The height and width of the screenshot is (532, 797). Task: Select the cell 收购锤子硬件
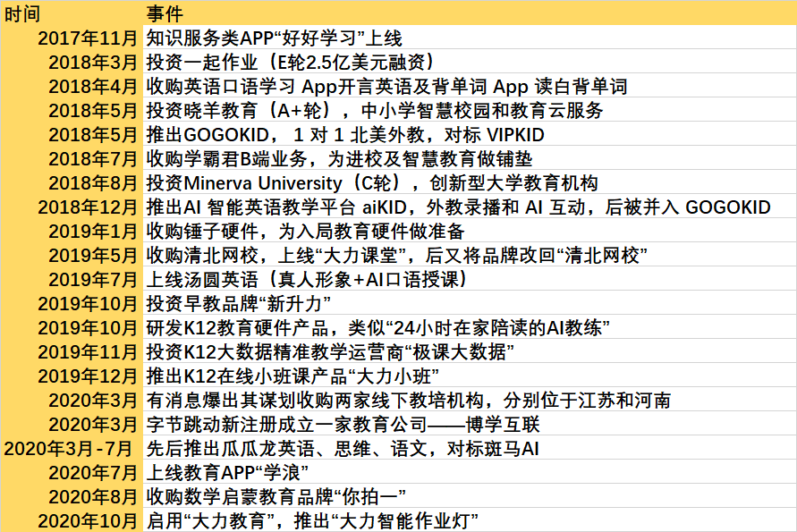[470, 231]
